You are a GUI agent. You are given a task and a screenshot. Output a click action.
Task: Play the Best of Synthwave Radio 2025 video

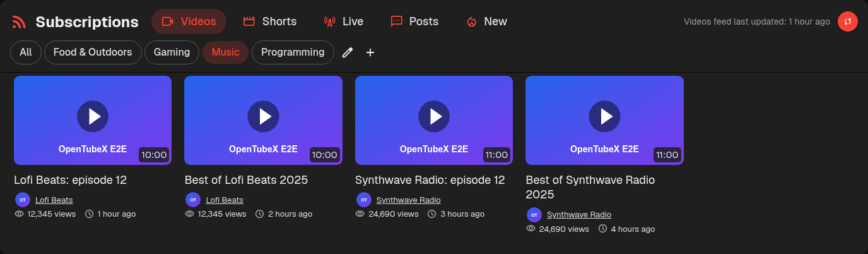(604, 120)
